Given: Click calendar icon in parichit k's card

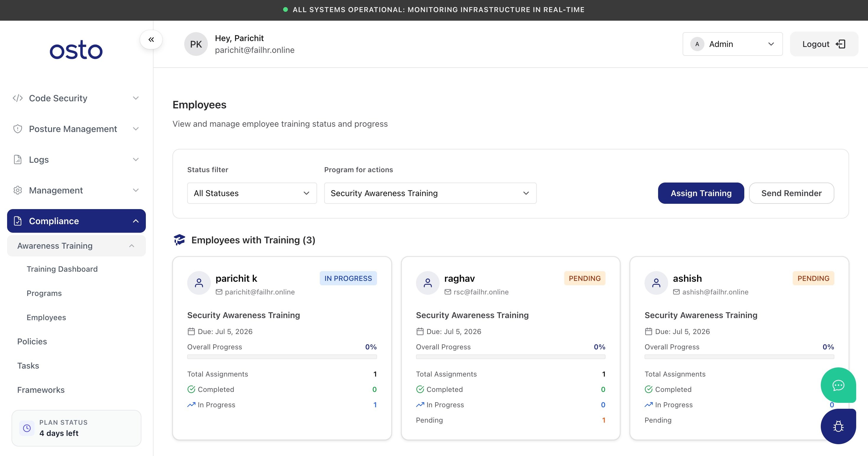Looking at the screenshot, I should [x=191, y=332].
